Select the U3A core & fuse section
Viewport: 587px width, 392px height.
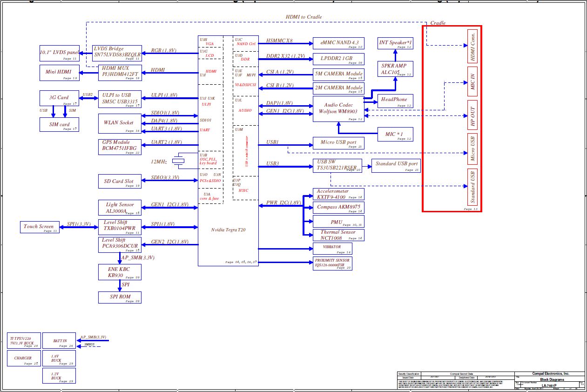point(209,196)
